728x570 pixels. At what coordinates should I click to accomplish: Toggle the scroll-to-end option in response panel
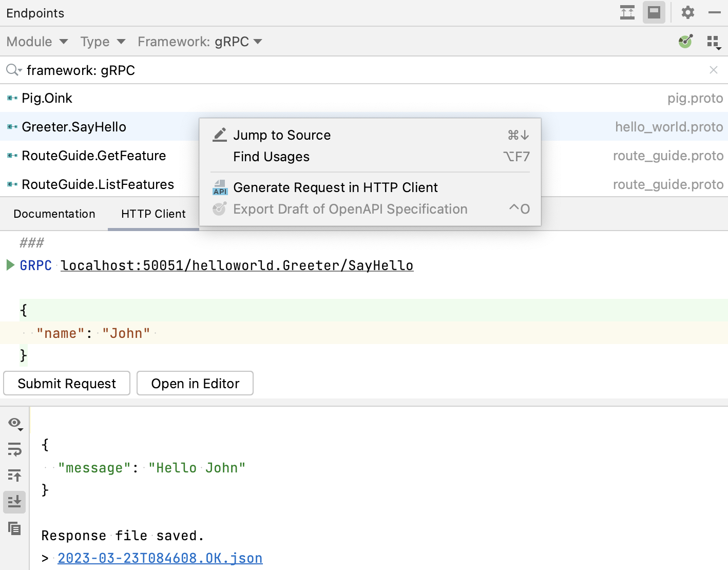(x=14, y=502)
